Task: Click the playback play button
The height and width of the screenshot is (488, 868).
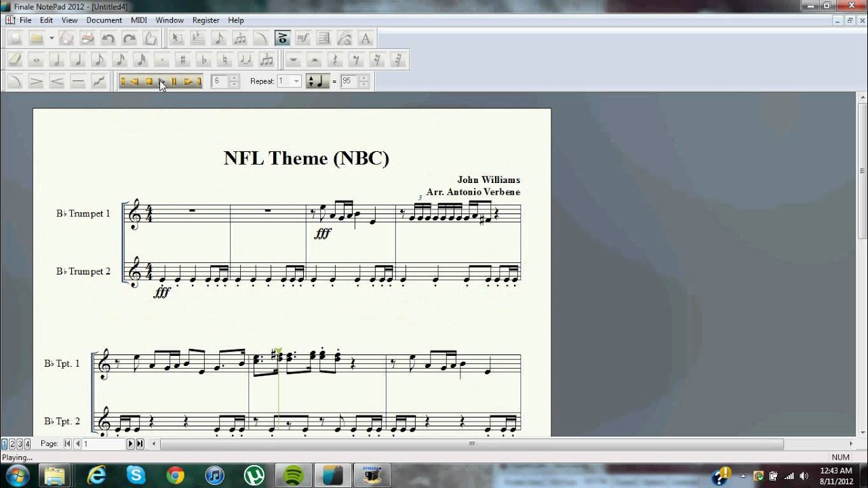Action: pyautogui.click(x=161, y=81)
